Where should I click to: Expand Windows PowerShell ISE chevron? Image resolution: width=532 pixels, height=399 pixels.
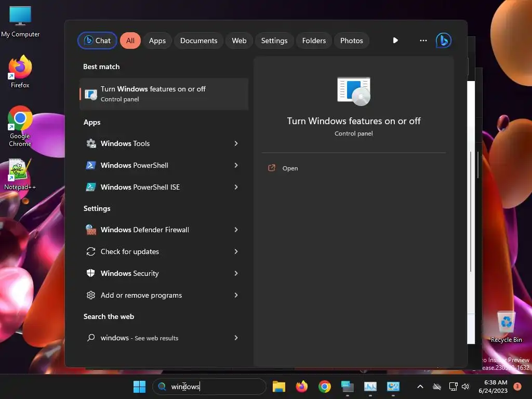(x=236, y=187)
